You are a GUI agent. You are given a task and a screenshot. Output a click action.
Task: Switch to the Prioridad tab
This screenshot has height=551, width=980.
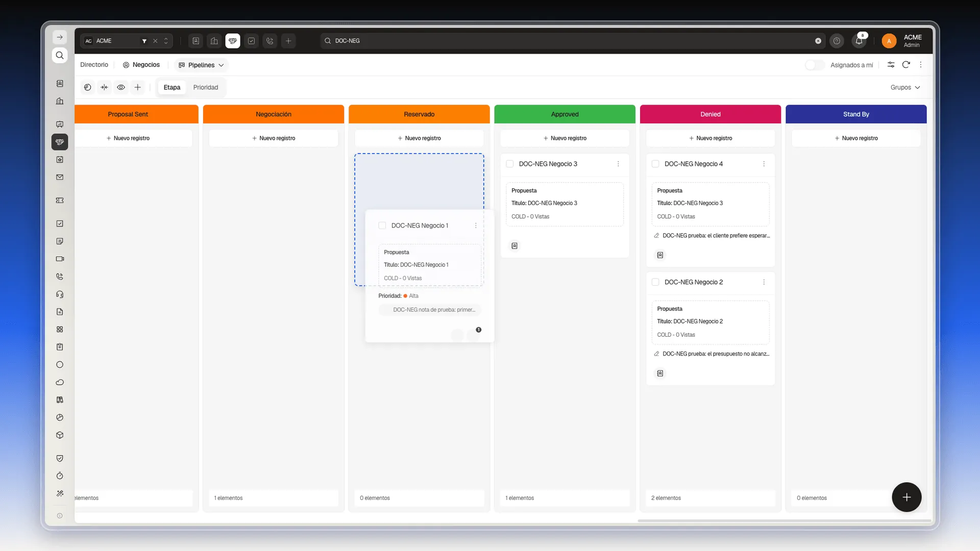206,87
